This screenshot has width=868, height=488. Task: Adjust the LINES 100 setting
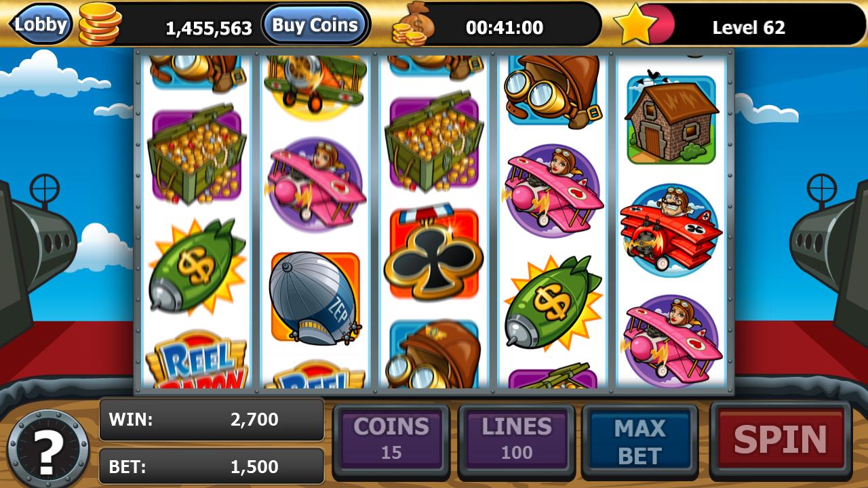coord(517,439)
